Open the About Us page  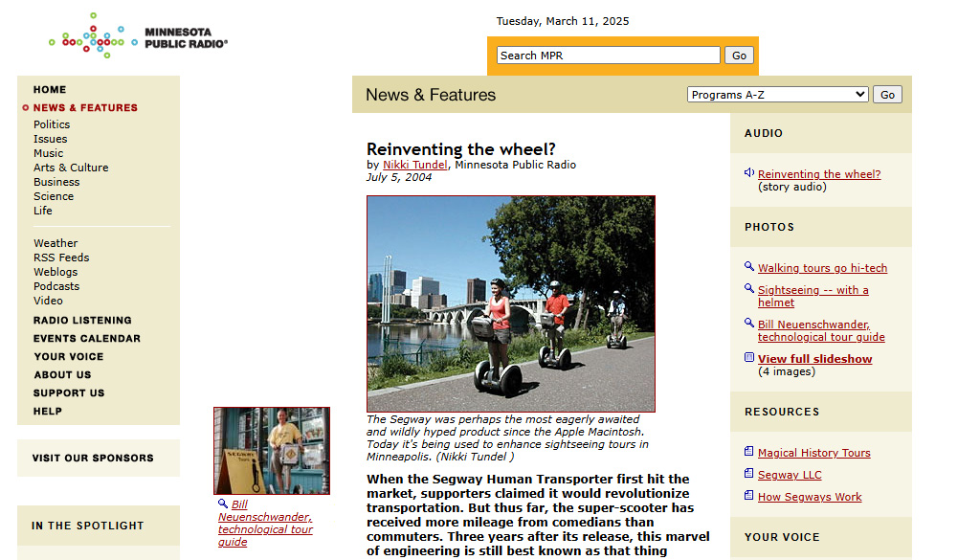[62, 374]
